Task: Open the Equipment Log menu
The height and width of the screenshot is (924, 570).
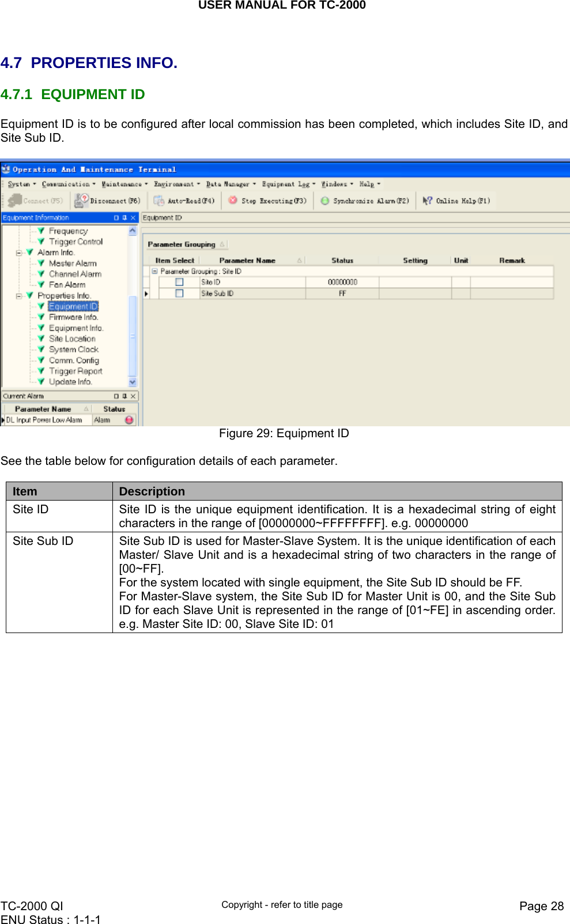Action: point(289,184)
